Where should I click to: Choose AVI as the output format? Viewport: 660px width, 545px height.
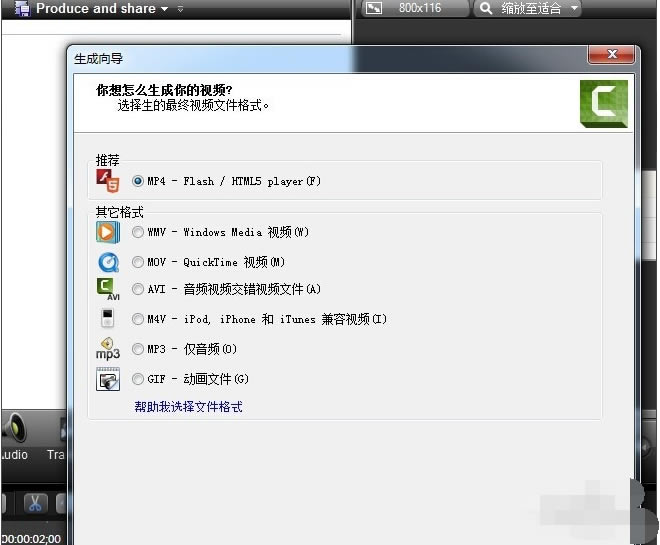click(138, 290)
